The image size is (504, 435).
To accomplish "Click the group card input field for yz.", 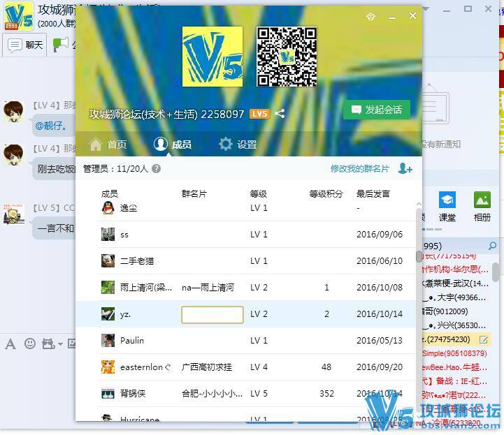I will point(212,314).
